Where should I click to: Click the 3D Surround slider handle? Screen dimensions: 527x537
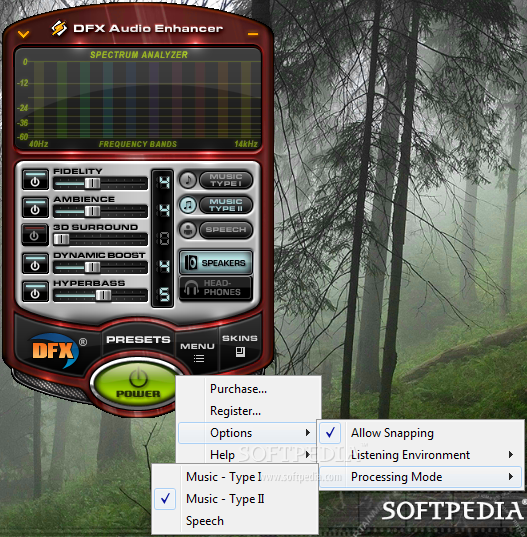pos(61,239)
